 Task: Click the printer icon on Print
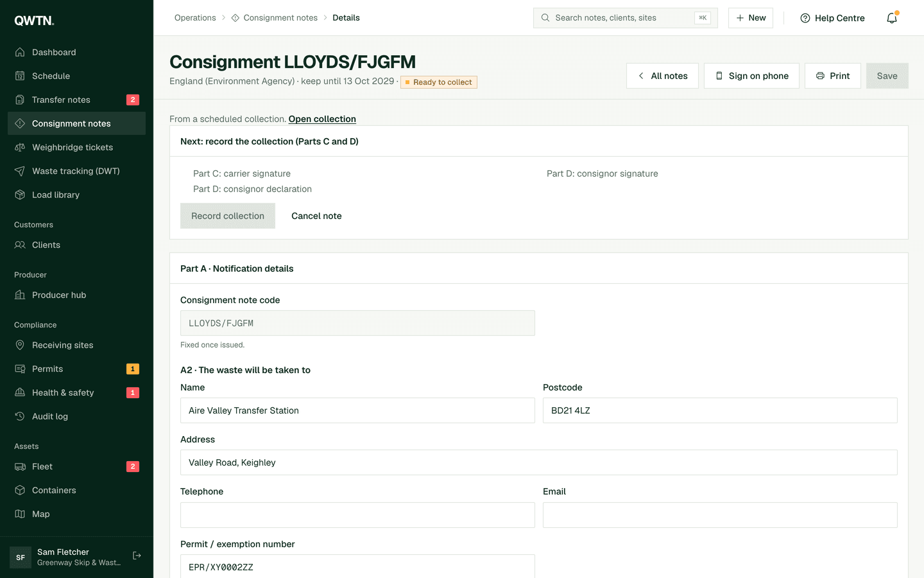pos(820,76)
